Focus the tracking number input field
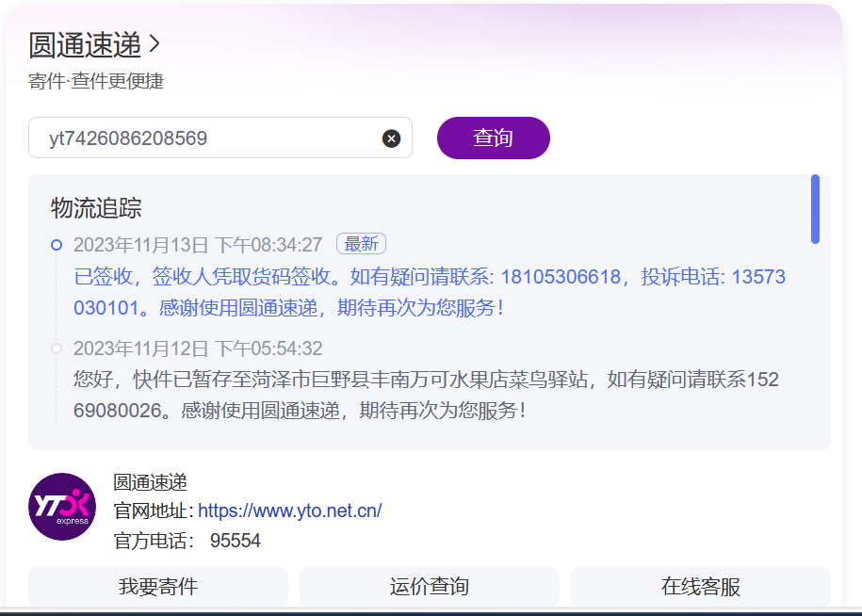 (220, 138)
